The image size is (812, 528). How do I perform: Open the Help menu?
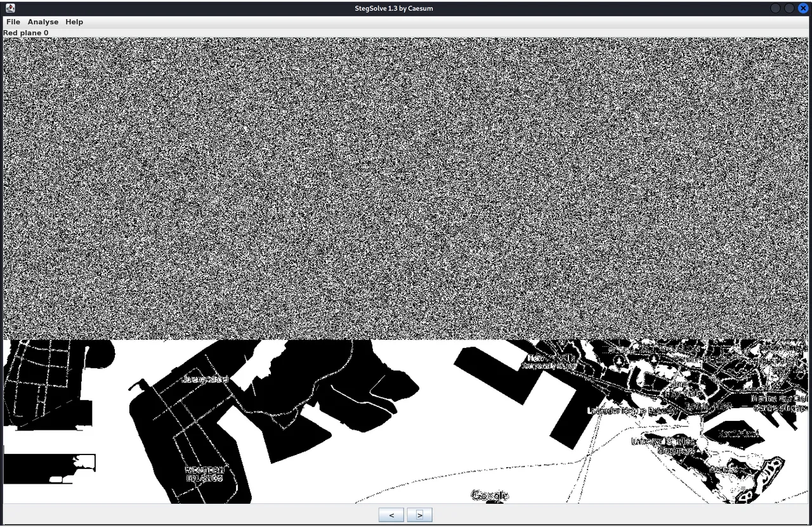click(x=74, y=22)
